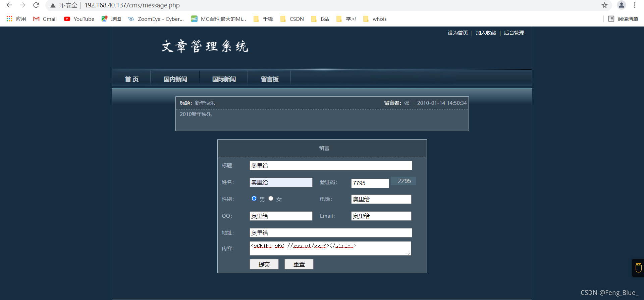Open the browser three-dot menu
The height and width of the screenshot is (300, 644).
635,5
